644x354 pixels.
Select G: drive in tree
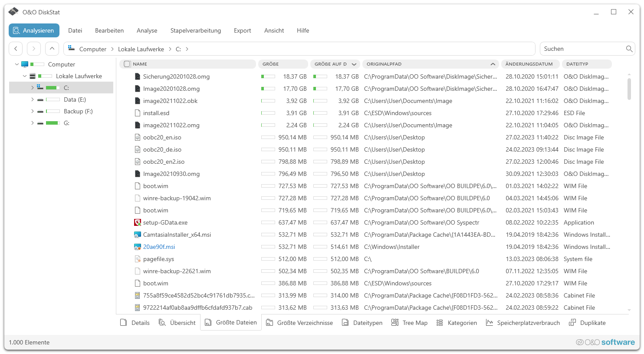pyautogui.click(x=66, y=123)
